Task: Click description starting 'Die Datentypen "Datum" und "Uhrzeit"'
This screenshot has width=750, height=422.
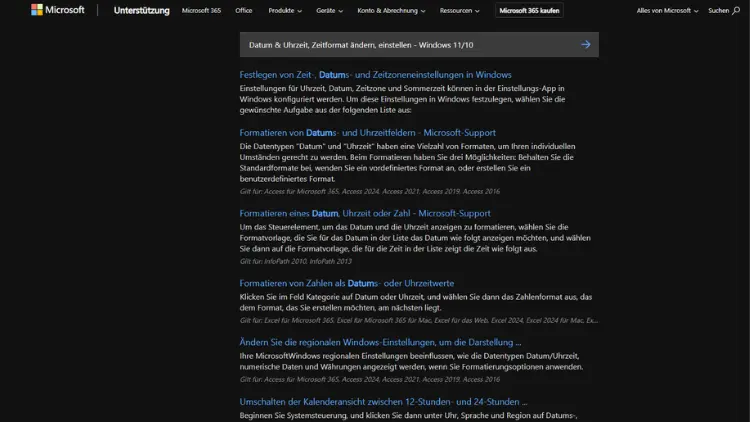Action: (x=407, y=163)
